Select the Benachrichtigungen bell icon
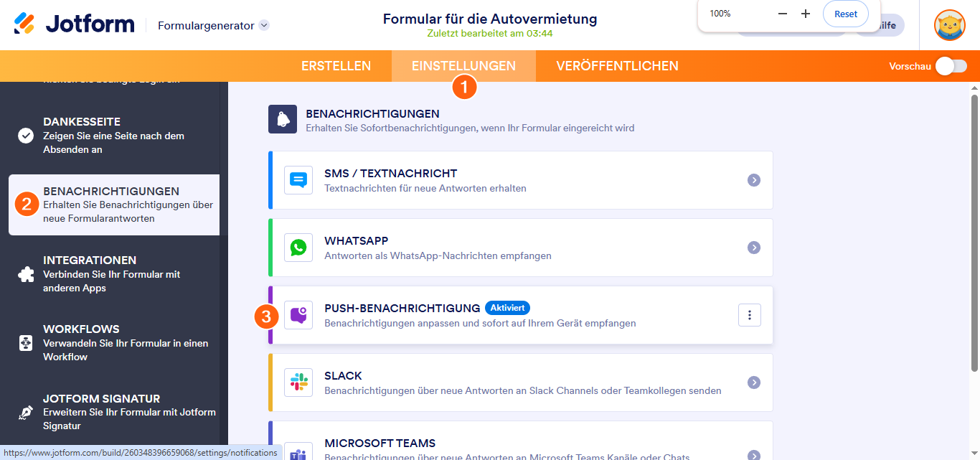This screenshot has width=980, height=460. pyautogui.click(x=282, y=118)
